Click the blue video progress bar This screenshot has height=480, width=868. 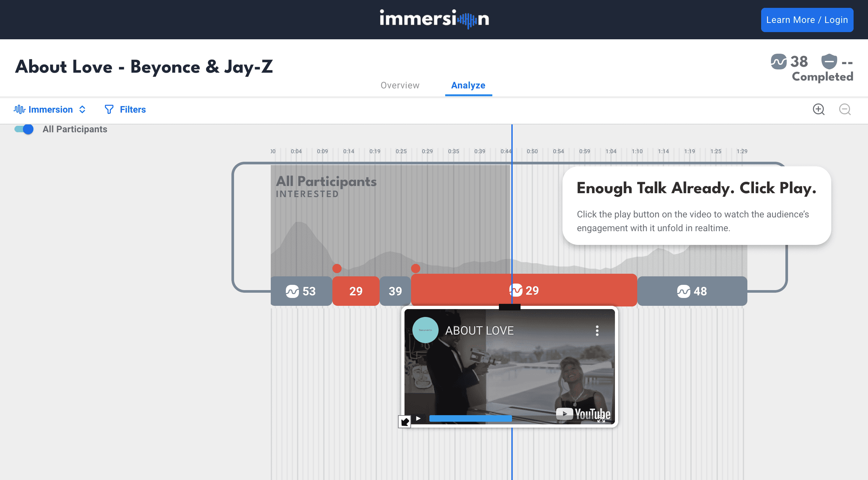470,418
